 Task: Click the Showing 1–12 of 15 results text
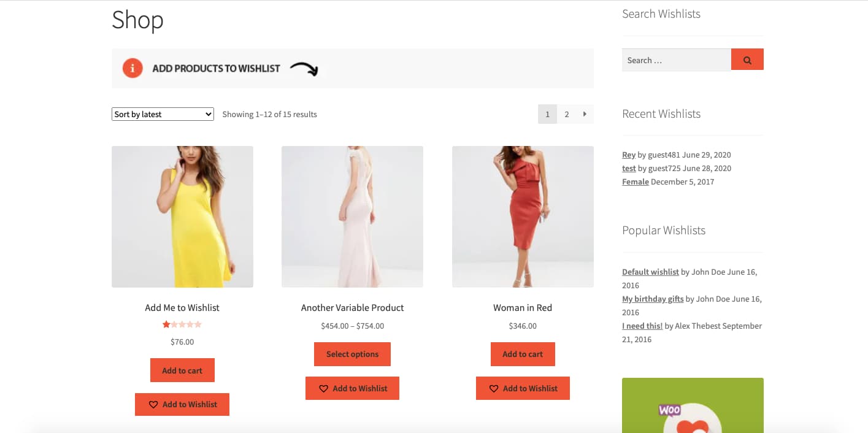pyautogui.click(x=269, y=114)
